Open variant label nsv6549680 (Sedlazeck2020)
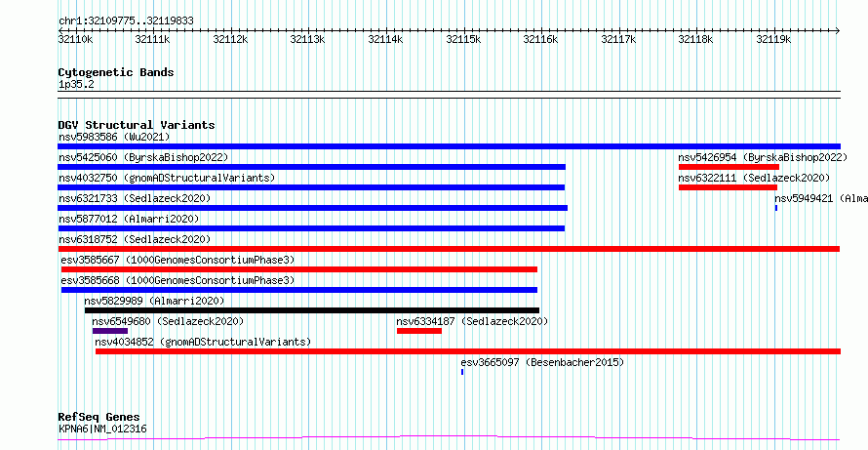This screenshot has width=868, height=450. (168, 321)
